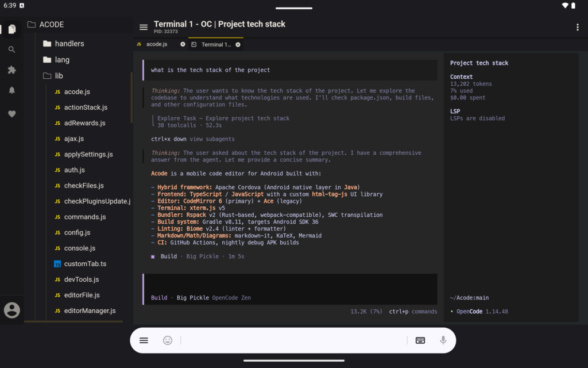588x368 pixels.
Task: Open the Files sidebar icon
Action: tap(12, 29)
